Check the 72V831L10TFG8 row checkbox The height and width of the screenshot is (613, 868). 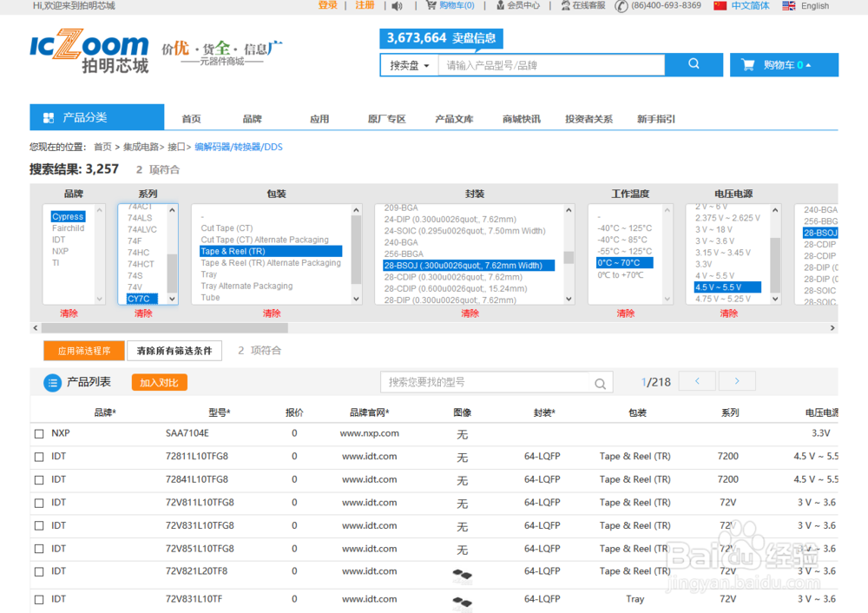(x=39, y=525)
